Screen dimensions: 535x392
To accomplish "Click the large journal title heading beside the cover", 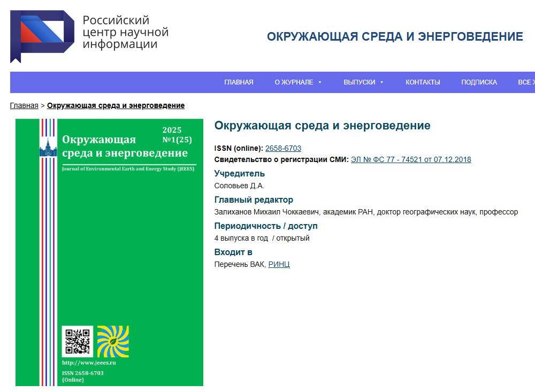I will (x=322, y=126).
